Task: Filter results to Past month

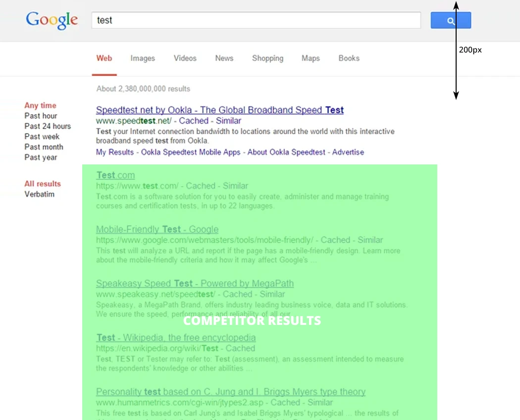Action: coord(44,147)
